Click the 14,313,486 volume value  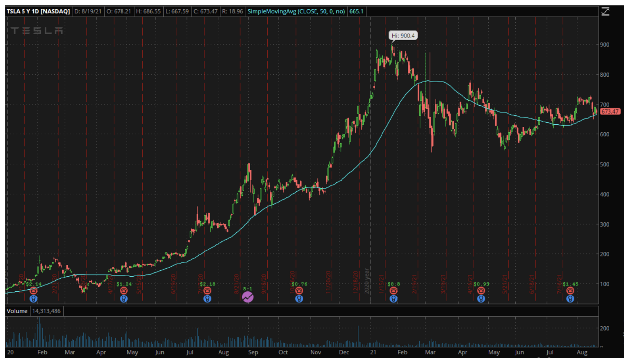(x=46, y=311)
